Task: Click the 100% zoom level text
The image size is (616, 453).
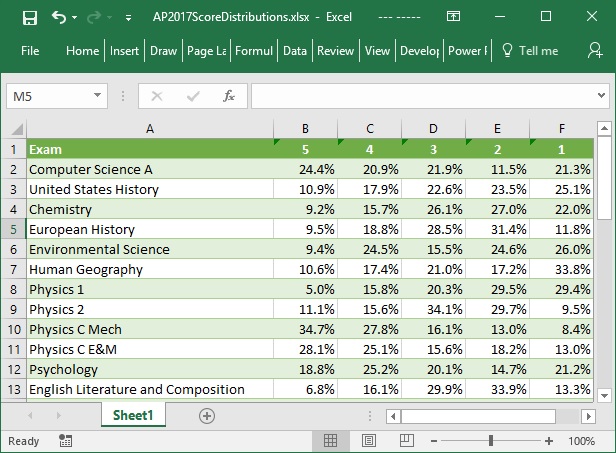Action: pyautogui.click(x=582, y=441)
